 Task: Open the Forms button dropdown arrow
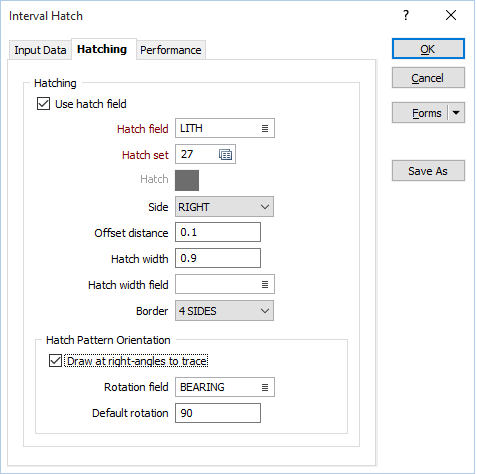click(x=456, y=113)
